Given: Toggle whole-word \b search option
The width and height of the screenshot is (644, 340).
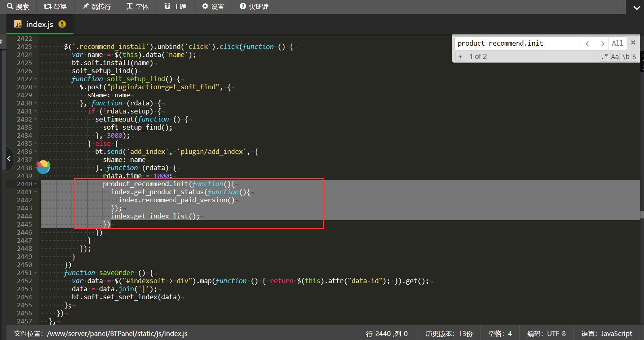Looking at the screenshot, I should click(625, 57).
